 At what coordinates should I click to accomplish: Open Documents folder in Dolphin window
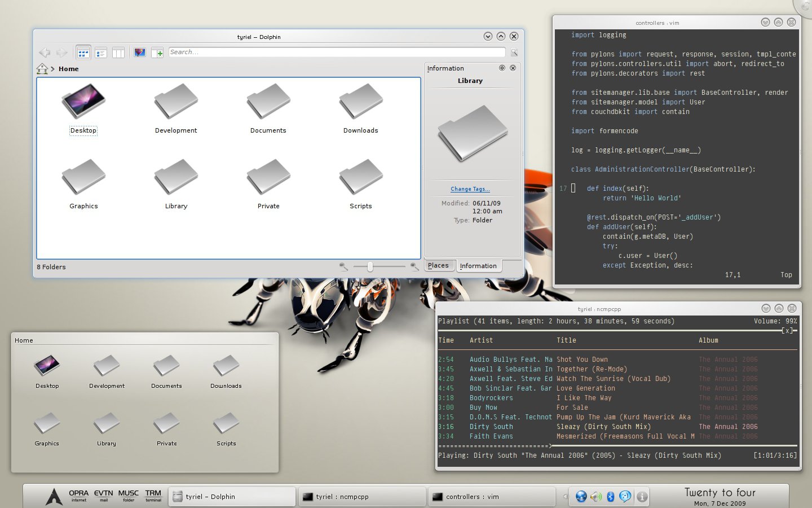tap(268, 109)
